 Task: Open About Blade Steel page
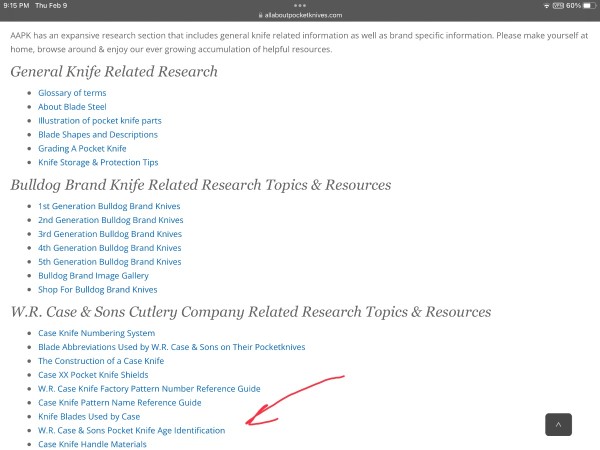[72, 107]
